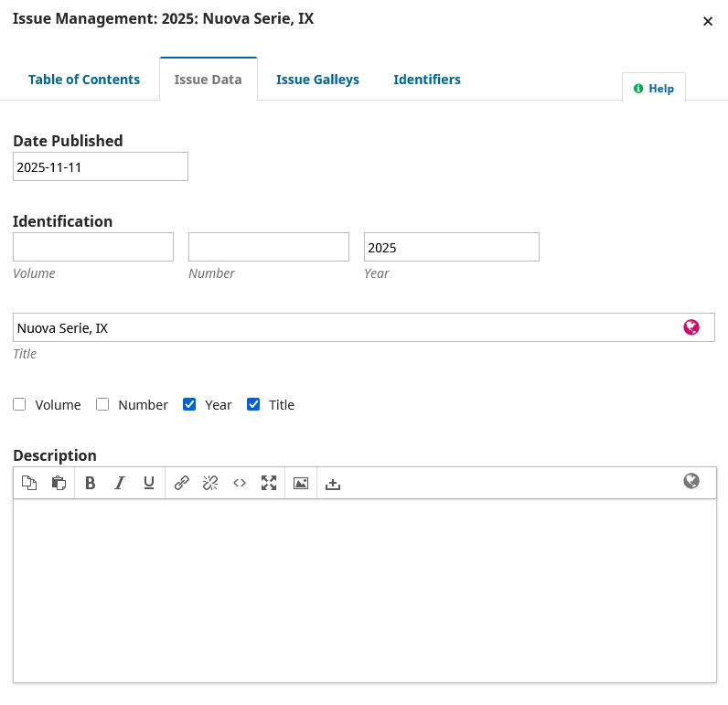This screenshot has height=705, width=728.
Task: Toggle bold formatting in Description editor
Action: pos(90,483)
